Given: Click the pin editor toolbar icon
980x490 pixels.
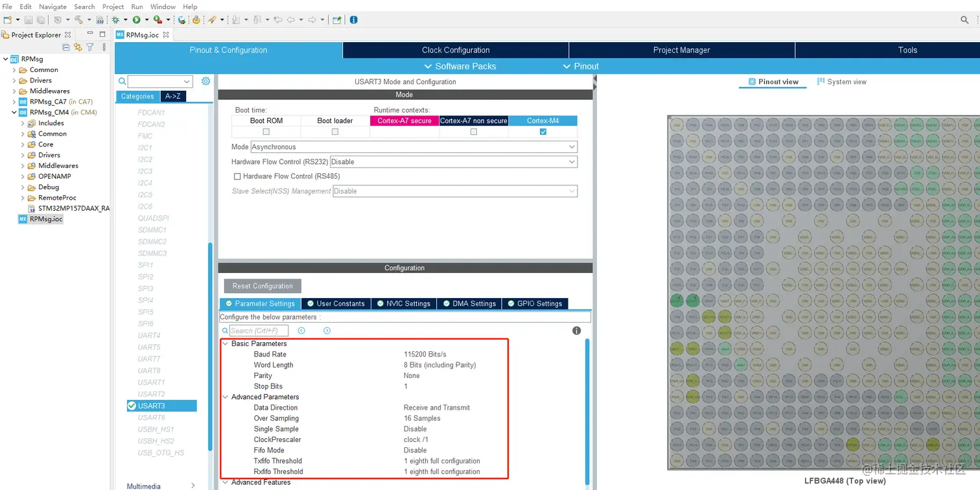Looking at the screenshot, I should click(337, 20).
